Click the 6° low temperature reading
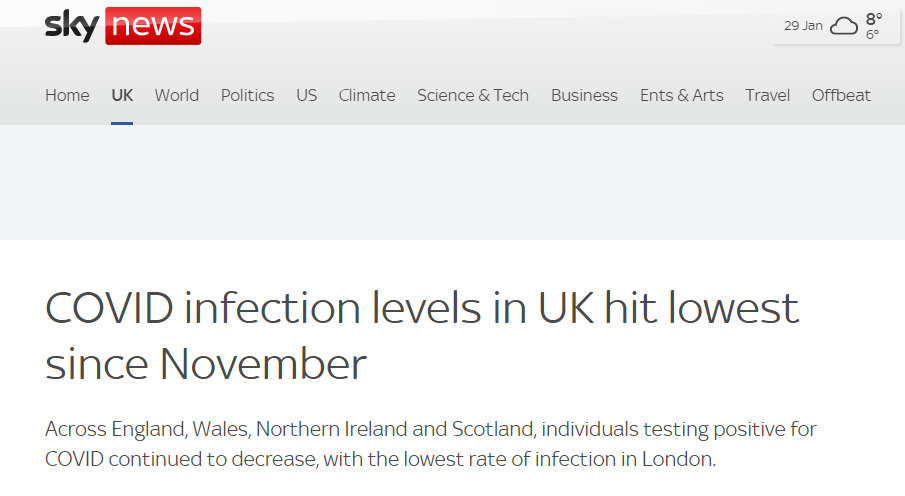The image size is (905, 496). pos(872,35)
